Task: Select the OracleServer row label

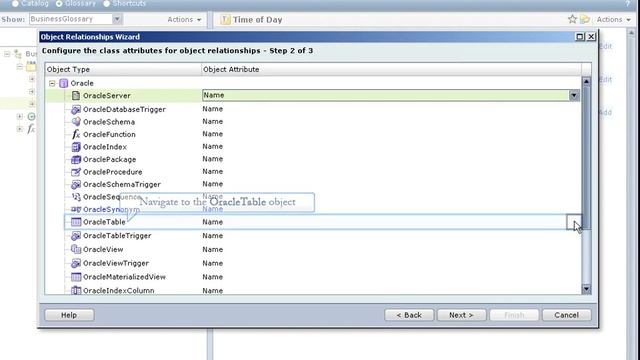Action: click(x=107, y=96)
